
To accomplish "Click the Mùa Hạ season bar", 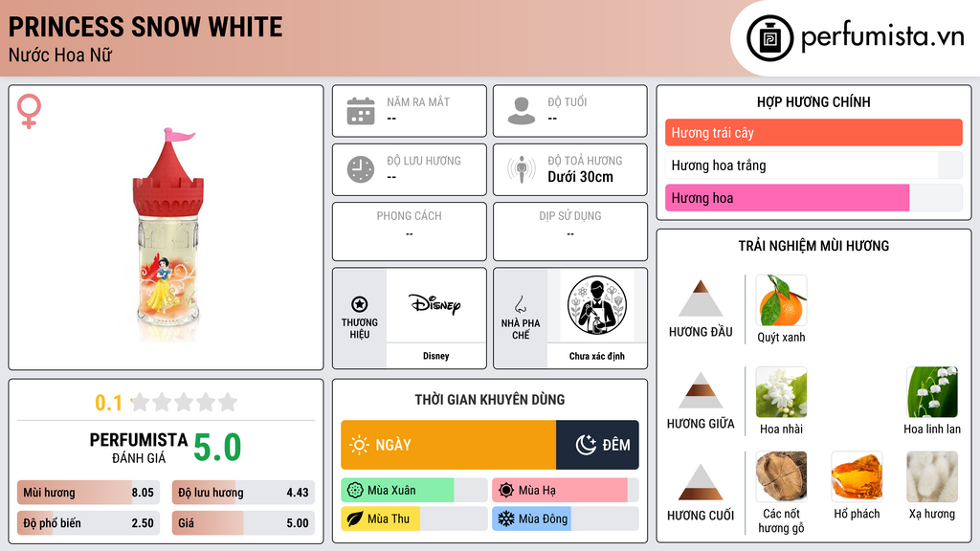I will pos(565,491).
